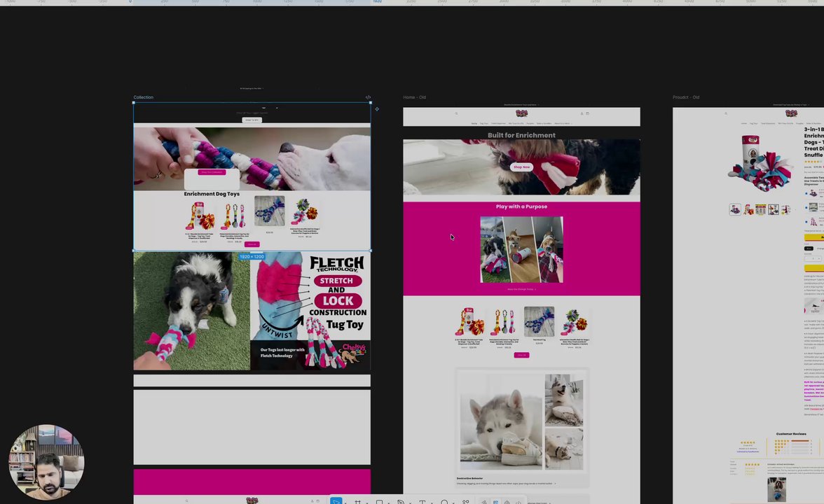Click the border collie photo on grass
Screen dimensions: 824x504
coord(192,311)
